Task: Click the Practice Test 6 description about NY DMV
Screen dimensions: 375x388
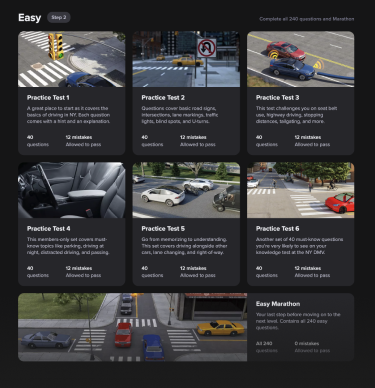Action: point(299,246)
